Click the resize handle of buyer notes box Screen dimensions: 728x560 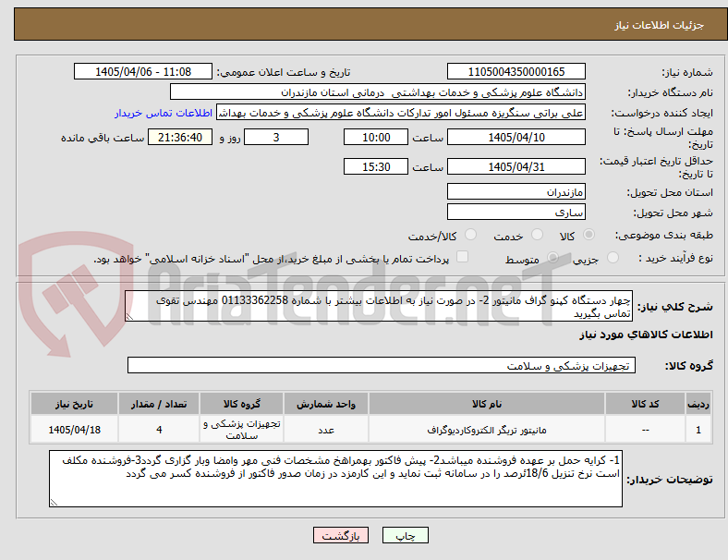tap(54, 502)
